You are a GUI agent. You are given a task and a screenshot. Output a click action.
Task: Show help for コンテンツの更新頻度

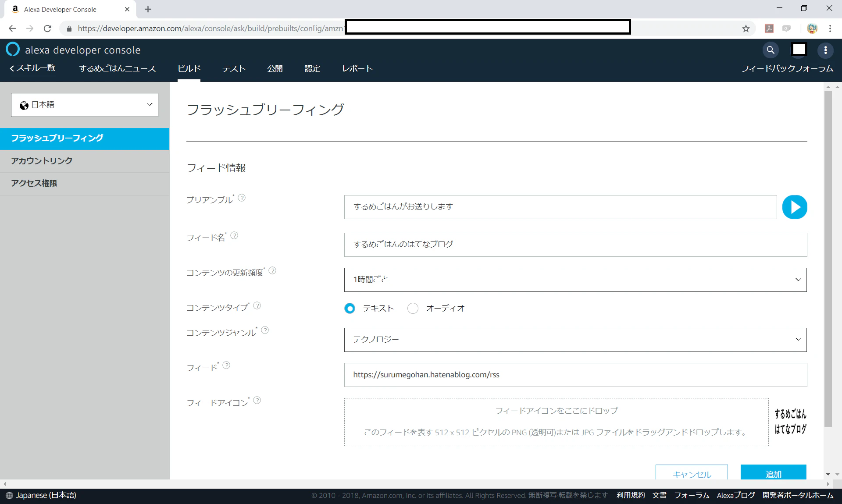272,270
